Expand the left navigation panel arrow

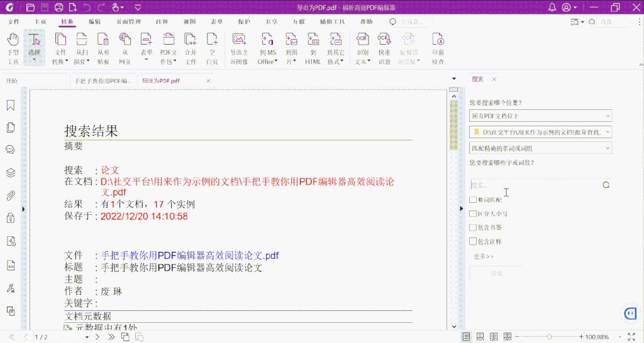coord(23,209)
